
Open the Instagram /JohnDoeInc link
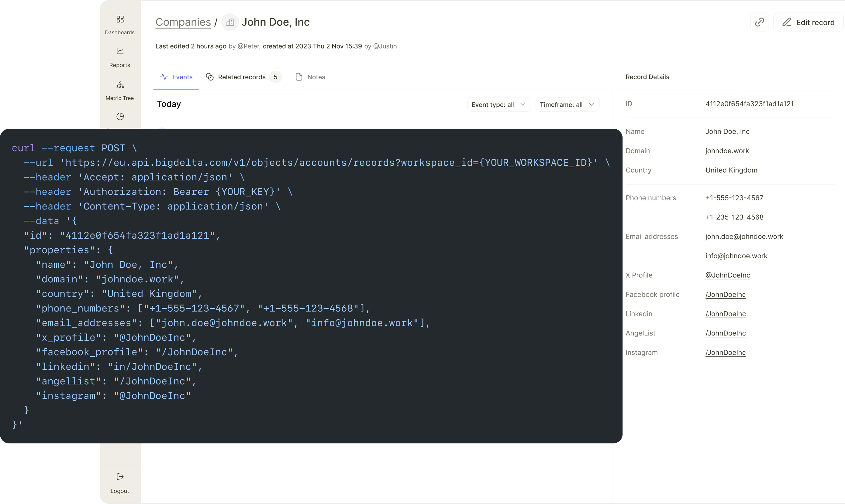point(725,352)
